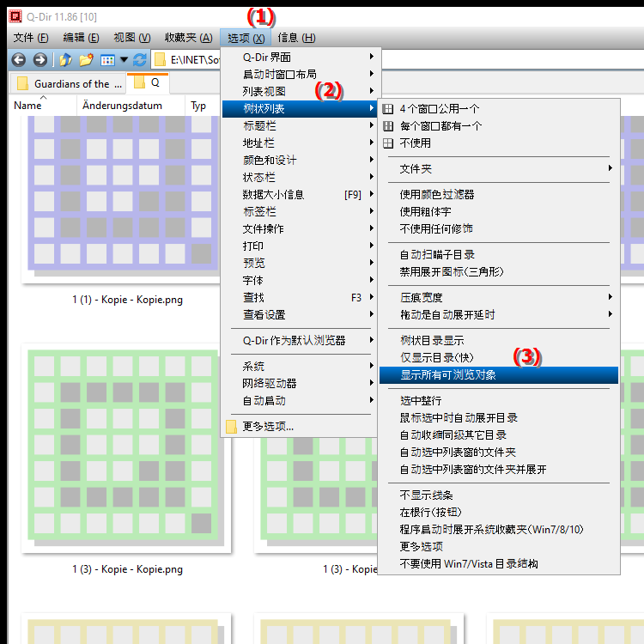Toggle 选中整行 option

click(499, 400)
